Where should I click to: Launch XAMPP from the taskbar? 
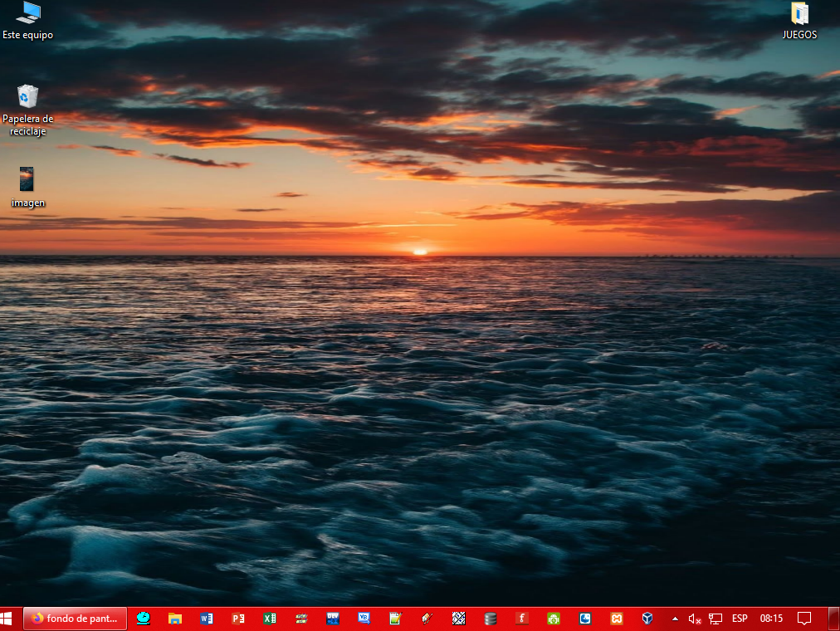(617, 619)
